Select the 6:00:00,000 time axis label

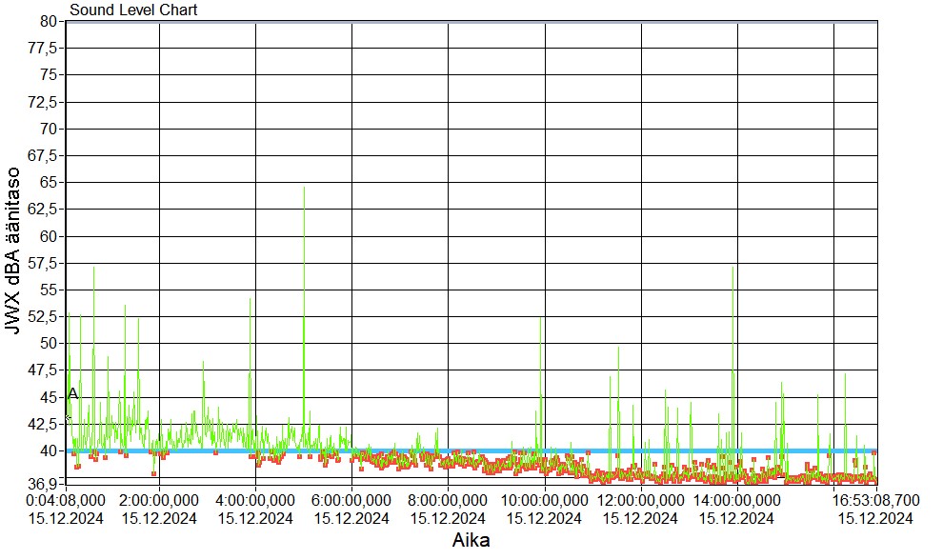(352, 498)
